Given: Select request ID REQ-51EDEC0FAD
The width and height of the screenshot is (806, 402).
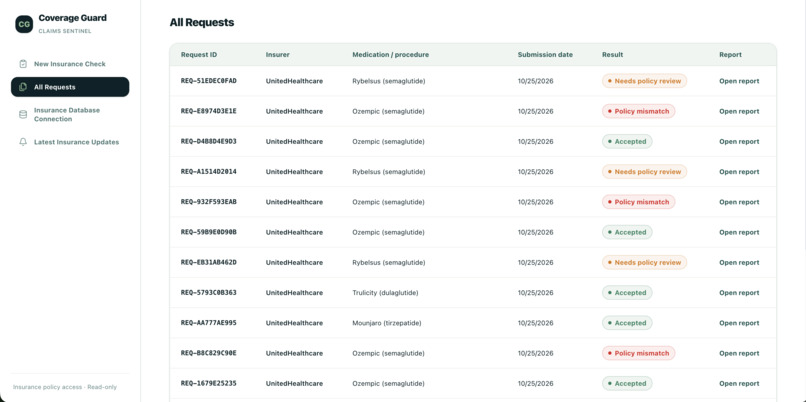Looking at the screenshot, I should pyautogui.click(x=209, y=81).
